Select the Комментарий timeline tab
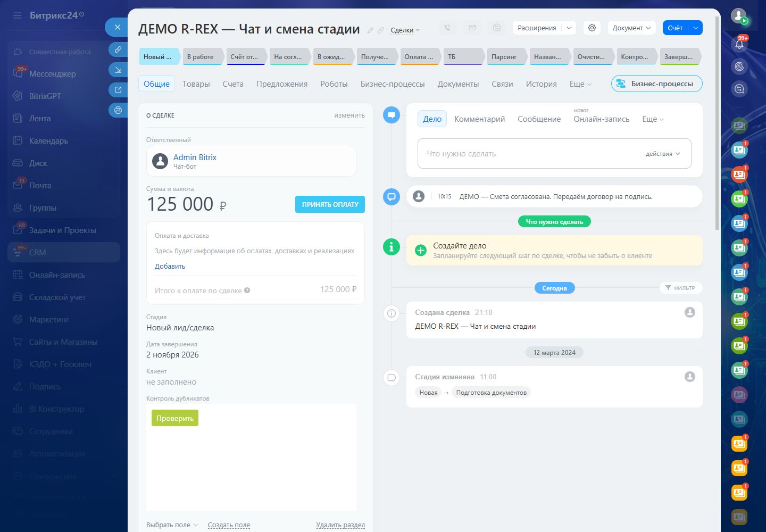 [x=480, y=119]
